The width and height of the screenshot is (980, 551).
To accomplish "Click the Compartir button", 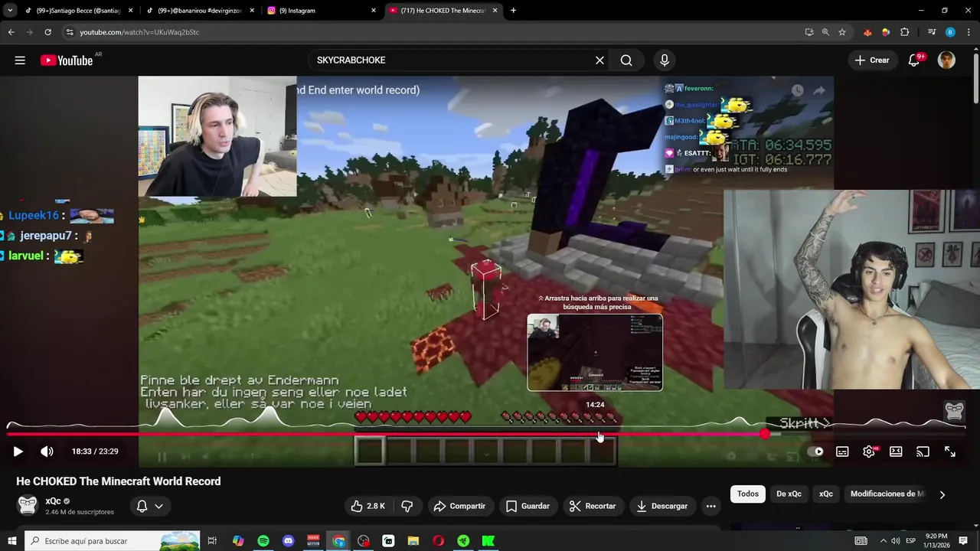I will pos(459,506).
